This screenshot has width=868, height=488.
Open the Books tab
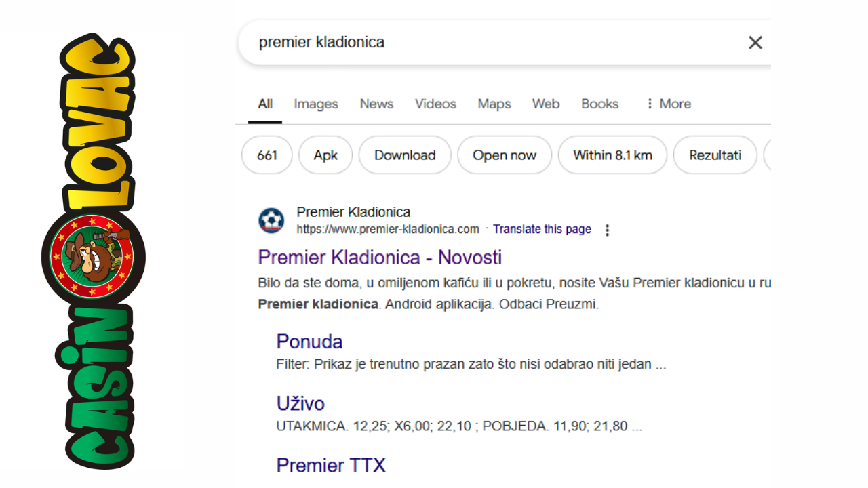599,104
